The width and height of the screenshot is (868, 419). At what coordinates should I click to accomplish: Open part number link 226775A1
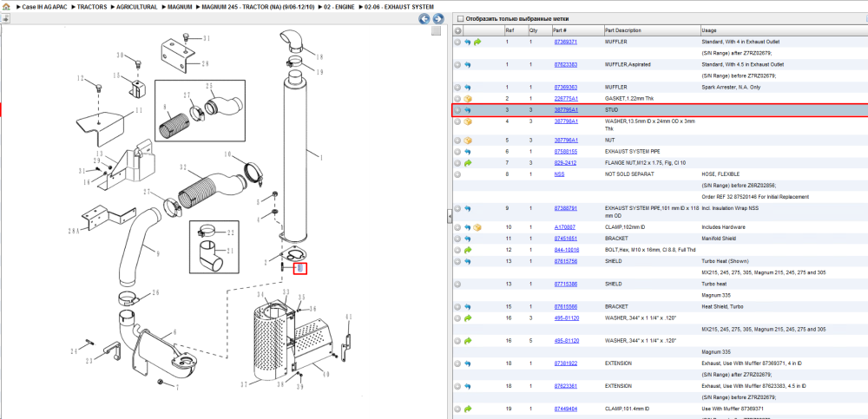[566, 99]
